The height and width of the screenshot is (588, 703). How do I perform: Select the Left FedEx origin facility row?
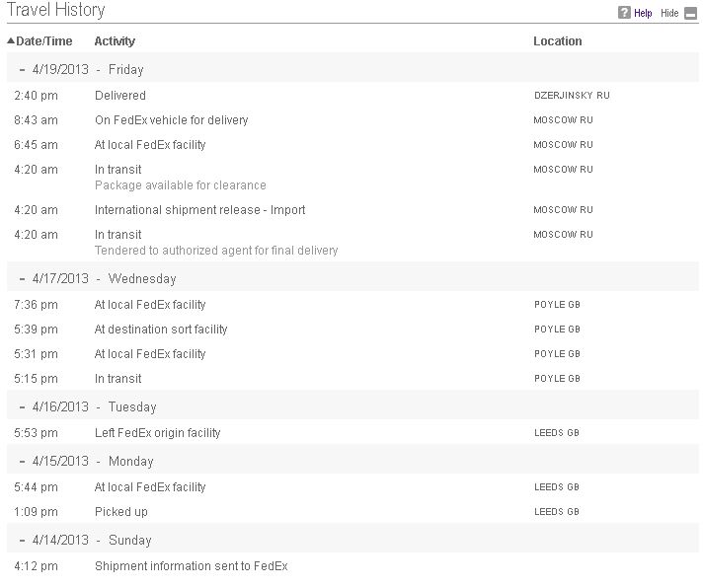[352, 433]
